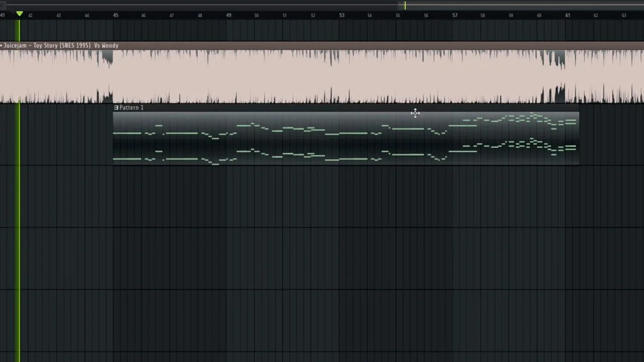Set the playhead at bar 53
The image size is (644, 362).
pos(342,16)
